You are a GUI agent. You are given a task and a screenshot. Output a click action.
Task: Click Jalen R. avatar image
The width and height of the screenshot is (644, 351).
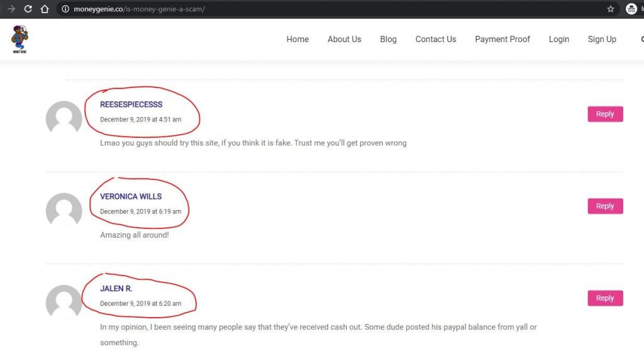point(64,303)
